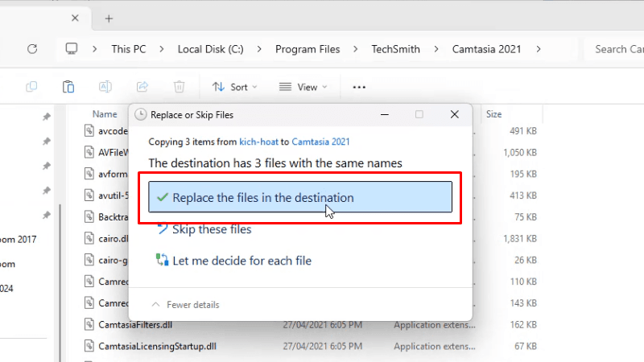
Task: Click the Copy icon in the toolbar
Action: tap(31, 87)
